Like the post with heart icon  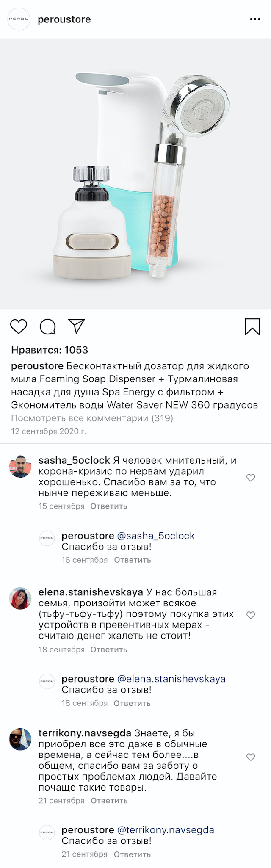(x=19, y=326)
